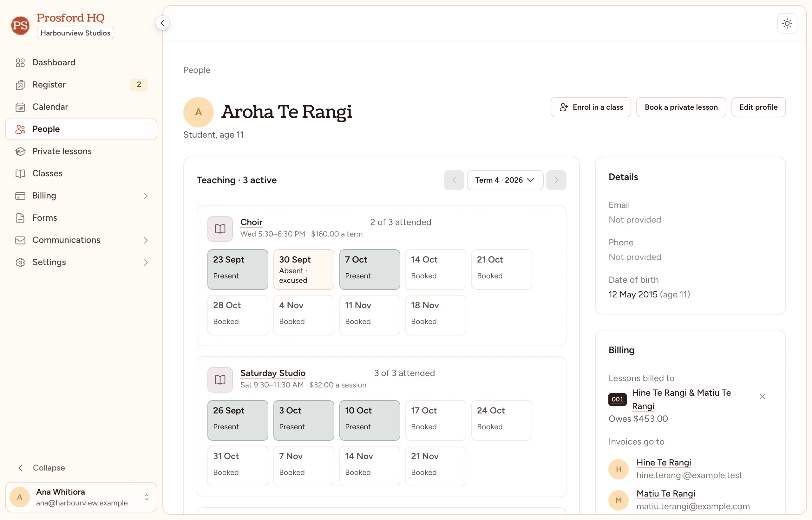
Task: Select 17 Oct Booked session
Action: [x=436, y=420]
